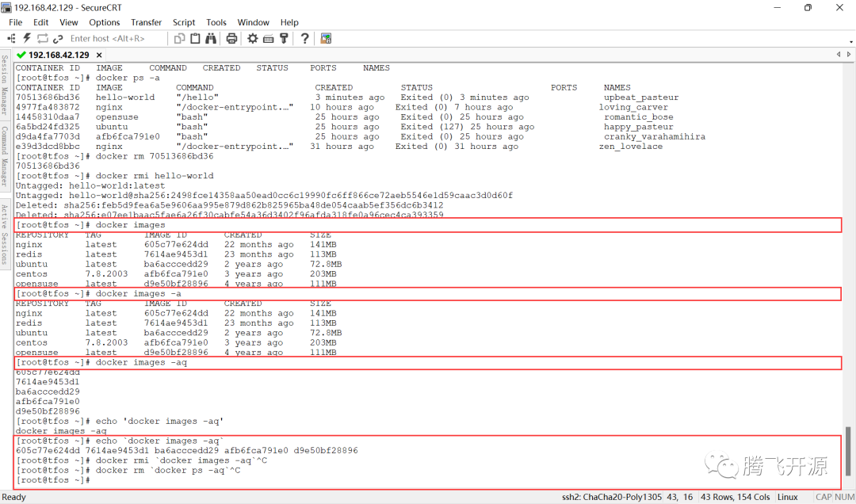Click the 'docker rm `docker ps -aq`^C' line
Image resolution: width=856 pixels, height=504 pixels.
coord(128,470)
